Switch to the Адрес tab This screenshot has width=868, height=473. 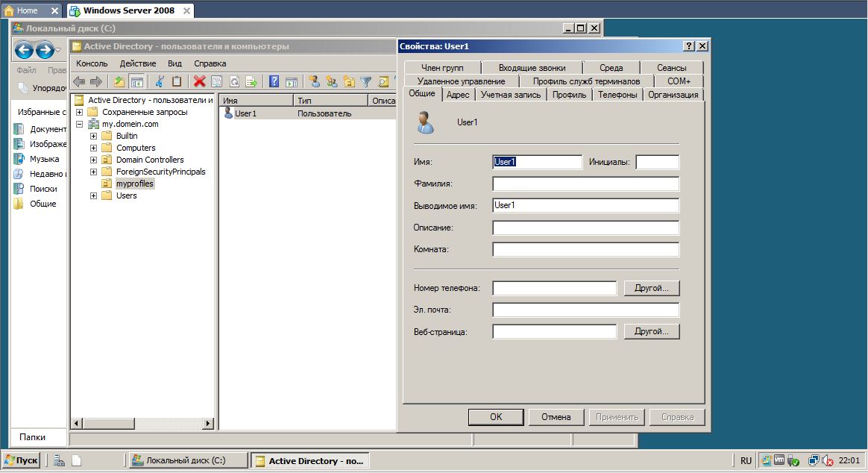pyautogui.click(x=458, y=95)
